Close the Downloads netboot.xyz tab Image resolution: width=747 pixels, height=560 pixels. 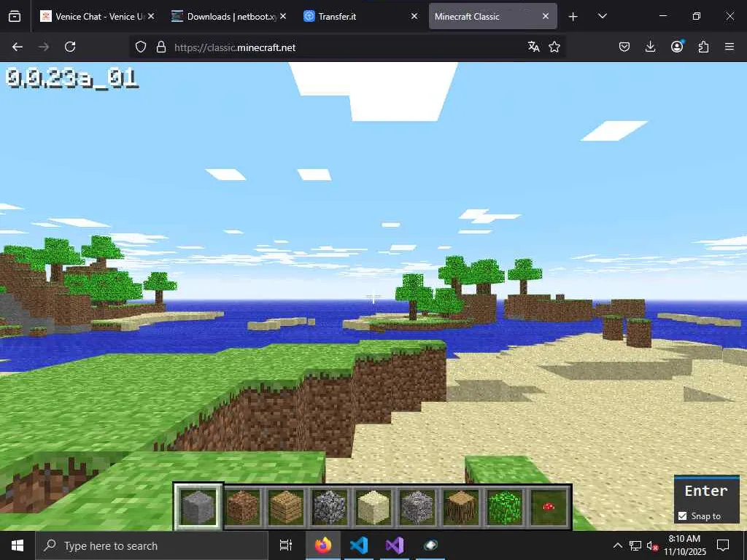283,16
